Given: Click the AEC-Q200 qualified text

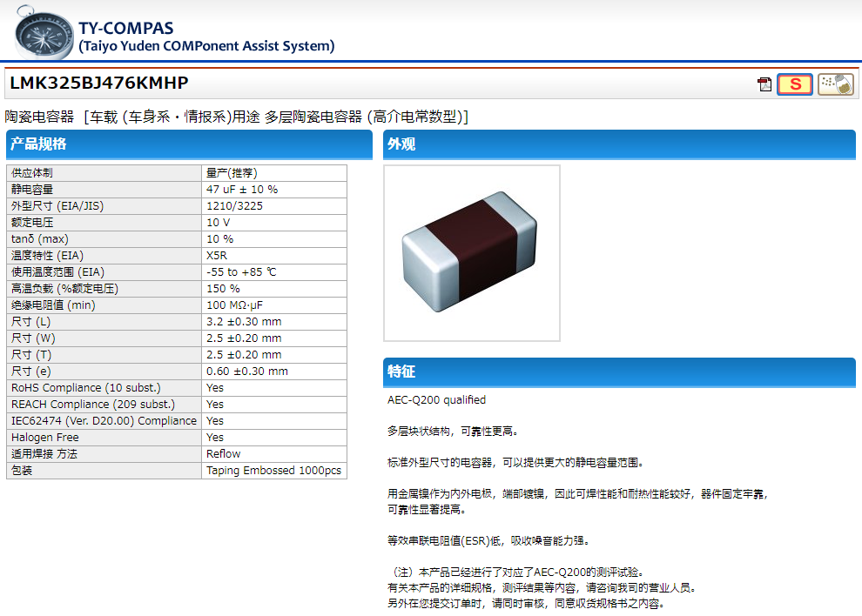Looking at the screenshot, I should pos(436,400).
